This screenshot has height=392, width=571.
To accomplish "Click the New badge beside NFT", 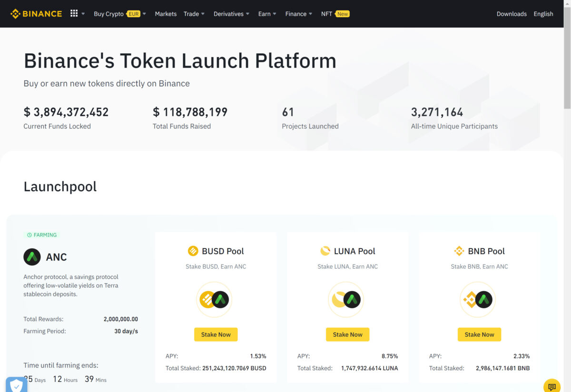I will click(343, 14).
